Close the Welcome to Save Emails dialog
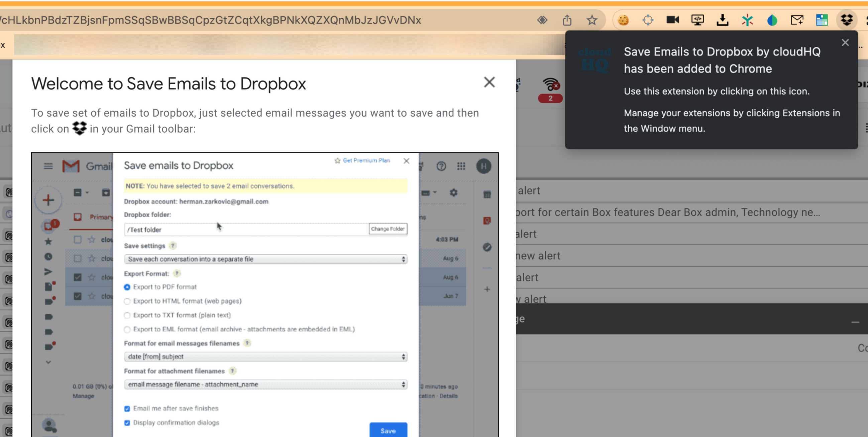Viewport: 868px width, 437px height. [489, 82]
